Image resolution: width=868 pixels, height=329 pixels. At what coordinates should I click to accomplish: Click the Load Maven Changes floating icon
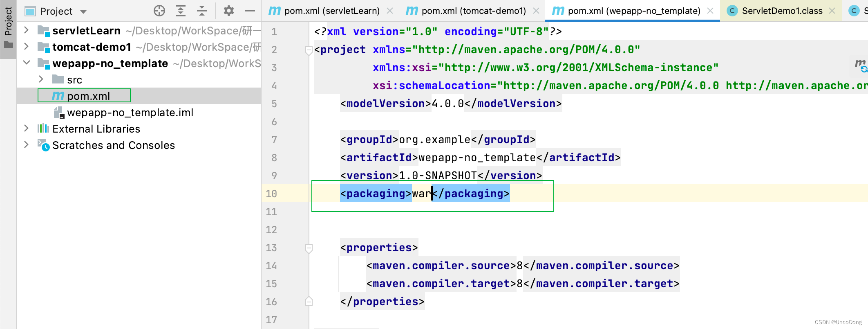(x=861, y=65)
